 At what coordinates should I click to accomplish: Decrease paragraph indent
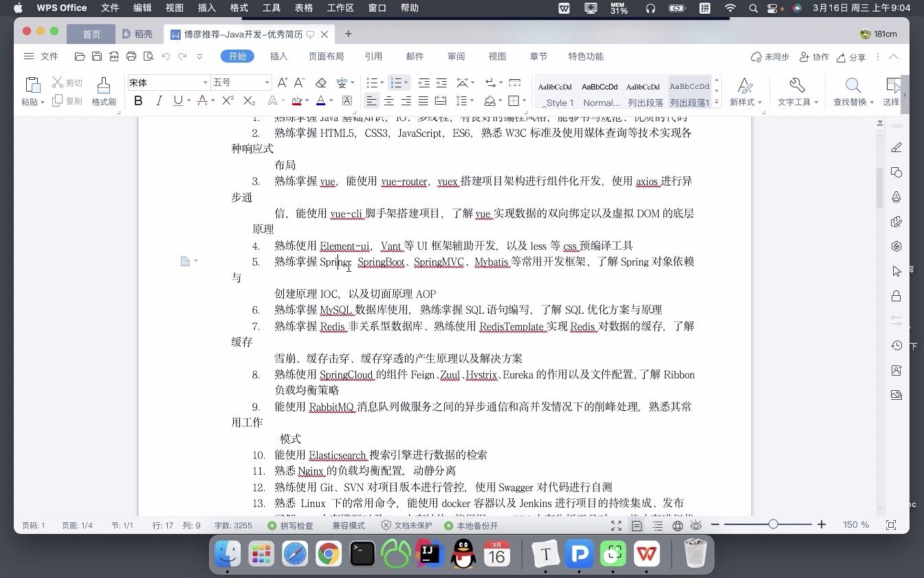(423, 83)
